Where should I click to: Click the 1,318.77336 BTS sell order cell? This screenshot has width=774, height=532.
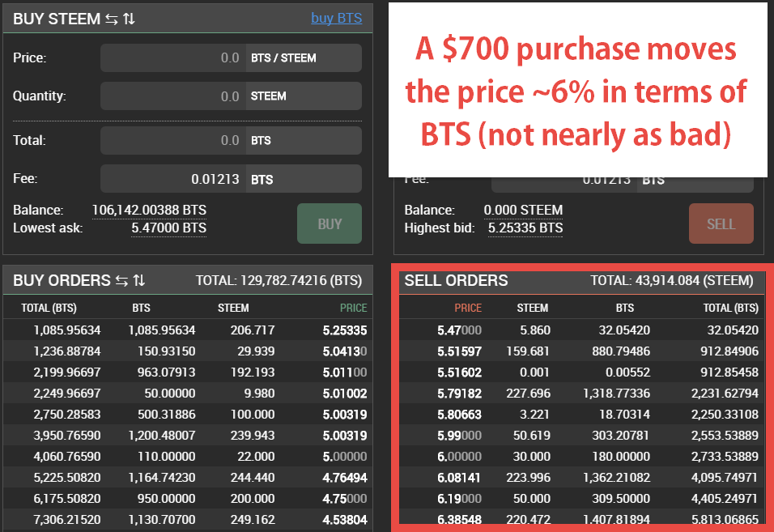click(x=617, y=394)
